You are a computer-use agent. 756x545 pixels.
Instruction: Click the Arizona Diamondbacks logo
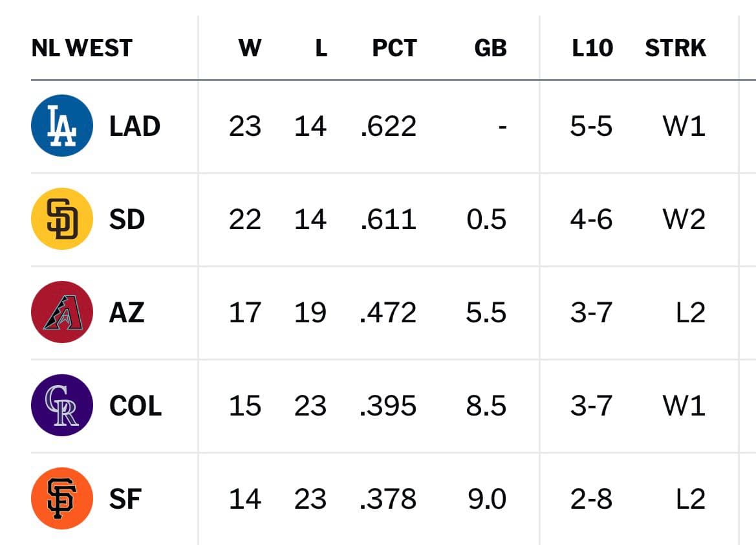tap(61, 312)
